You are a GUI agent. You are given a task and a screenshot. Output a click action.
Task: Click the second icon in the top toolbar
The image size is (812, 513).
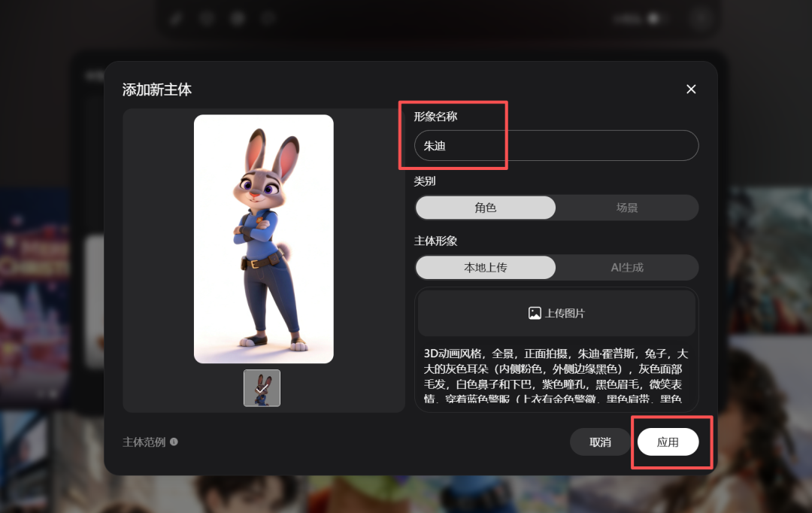click(207, 19)
